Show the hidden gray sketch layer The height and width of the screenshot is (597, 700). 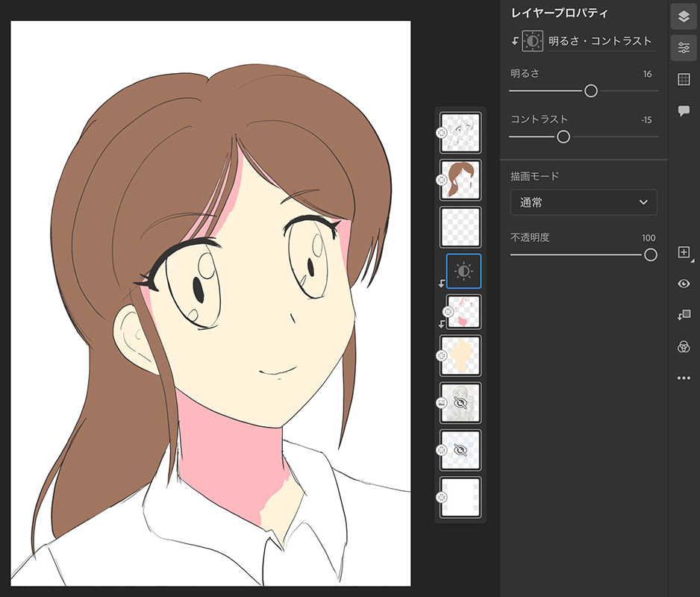(x=460, y=403)
